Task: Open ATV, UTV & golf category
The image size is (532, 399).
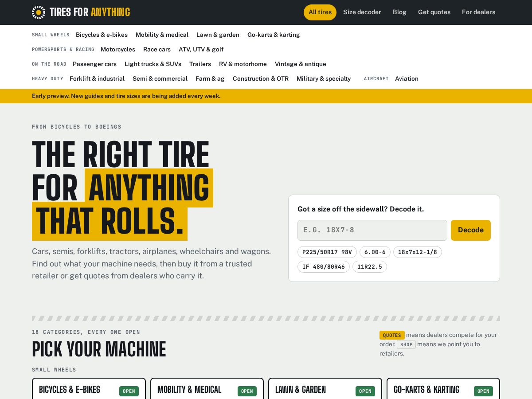Action: pyautogui.click(x=201, y=49)
